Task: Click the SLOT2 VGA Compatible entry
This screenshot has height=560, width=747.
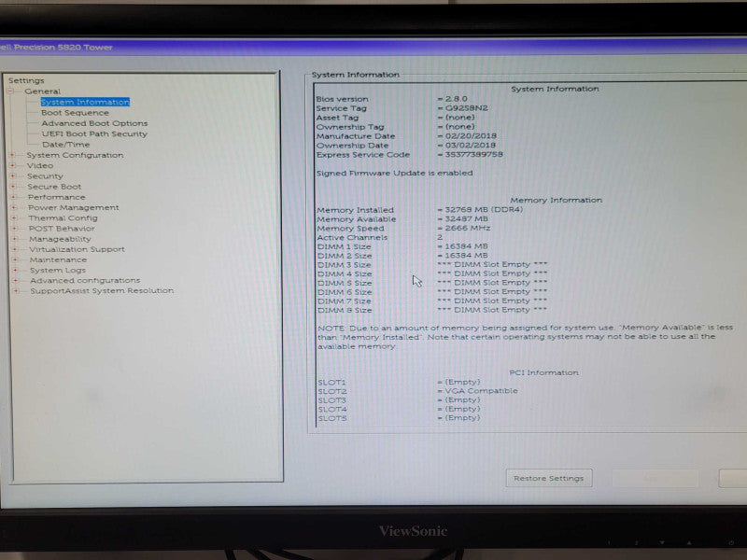Action: (x=417, y=391)
